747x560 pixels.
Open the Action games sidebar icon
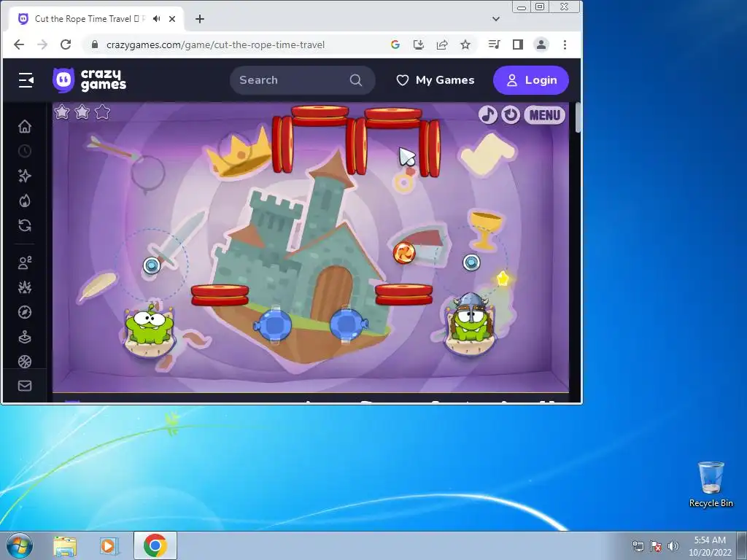click(x=25, y=287)
